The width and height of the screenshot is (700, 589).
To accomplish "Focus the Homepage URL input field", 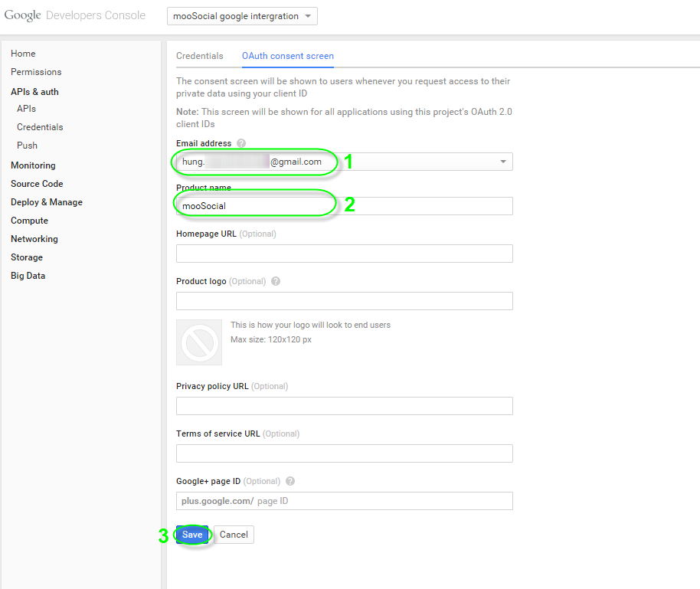I will click(x=345, y=254).
